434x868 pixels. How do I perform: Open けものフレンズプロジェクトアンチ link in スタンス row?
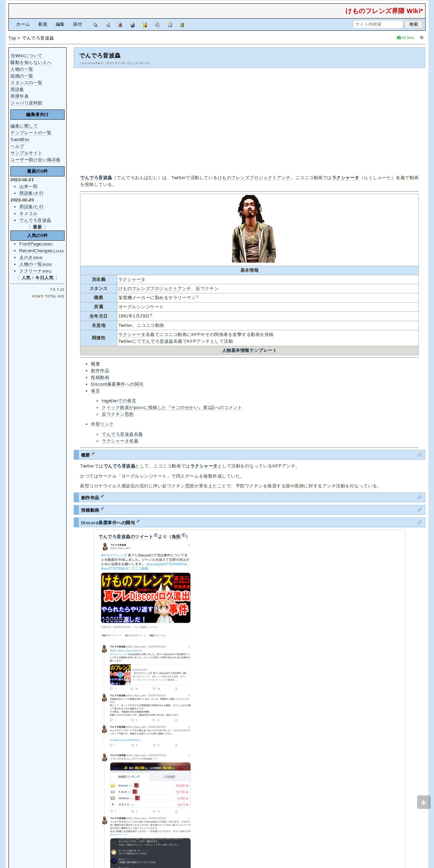(154, 289)
